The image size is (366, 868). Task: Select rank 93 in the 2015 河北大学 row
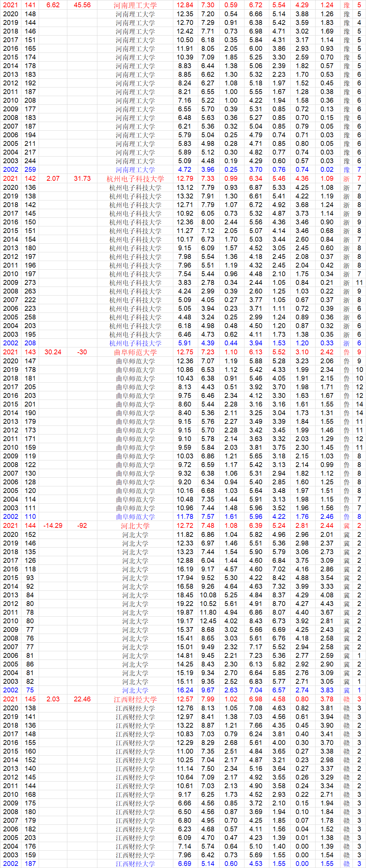pyautogui.click(x=30, y=578)
